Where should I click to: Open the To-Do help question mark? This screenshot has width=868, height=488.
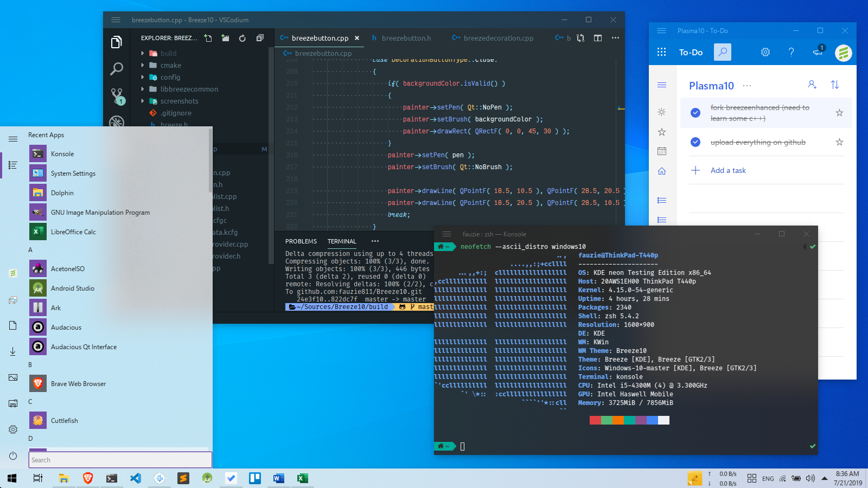pos(792,52)
